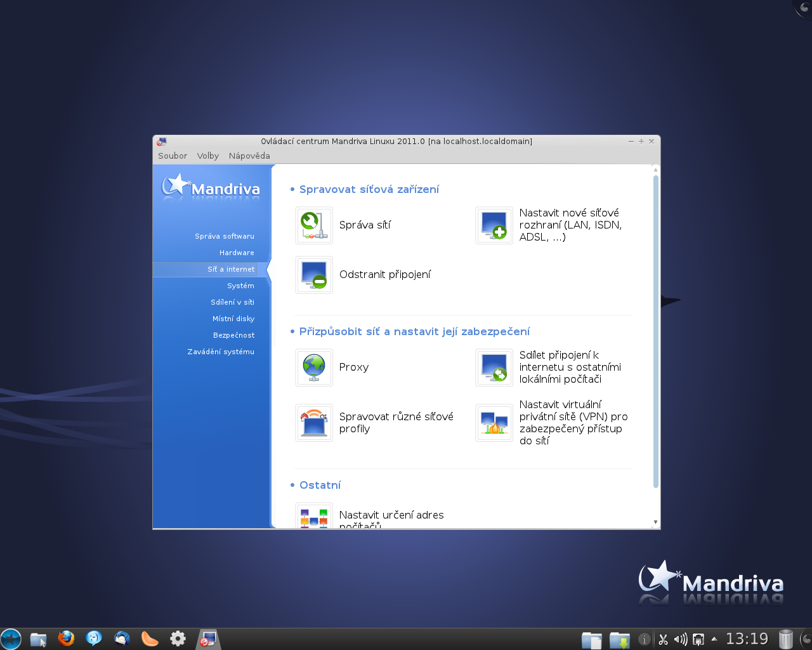The image size is (812, 650).
Task: Click the Proxy label
Action: click(x=354, y=368)
